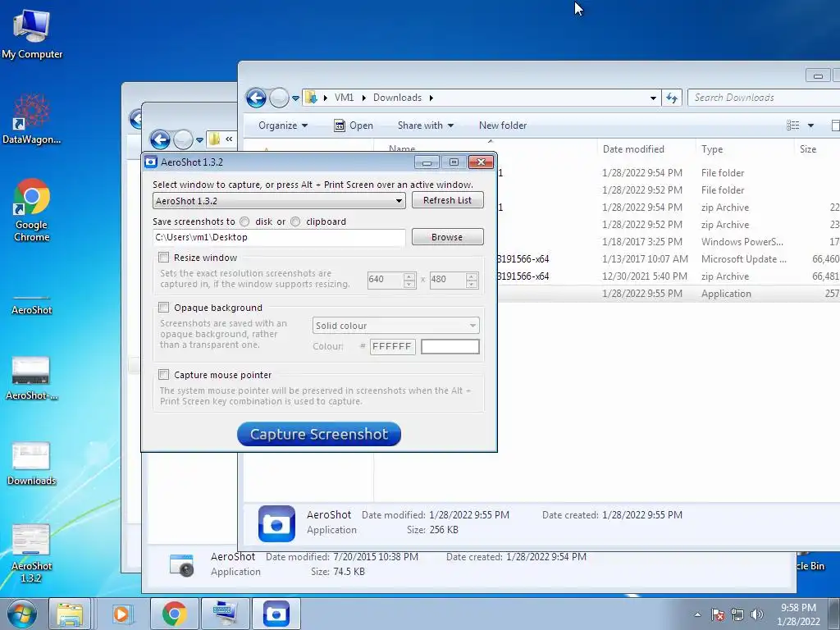Enable the Opaque background checkbox

point(164,308)
